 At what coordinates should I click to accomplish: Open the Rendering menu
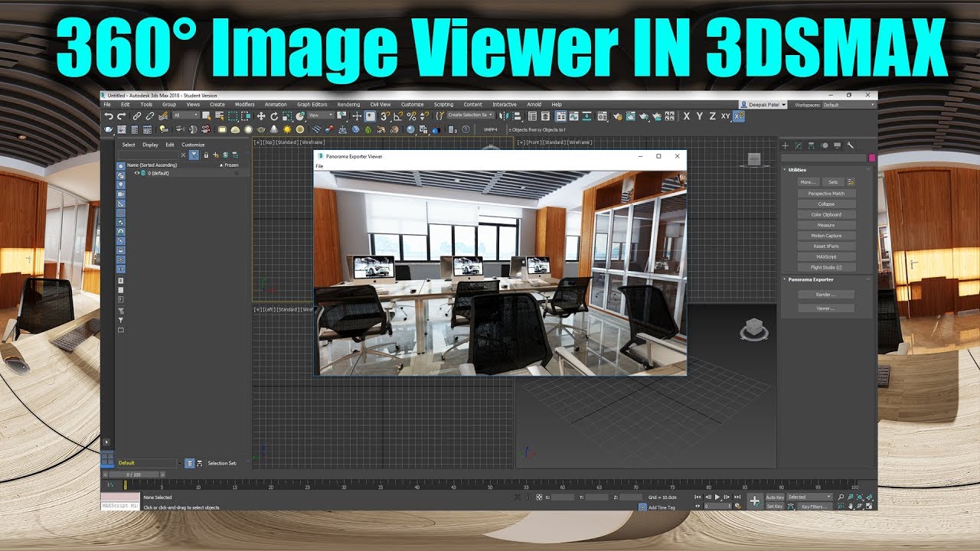[x=348, y=104]
